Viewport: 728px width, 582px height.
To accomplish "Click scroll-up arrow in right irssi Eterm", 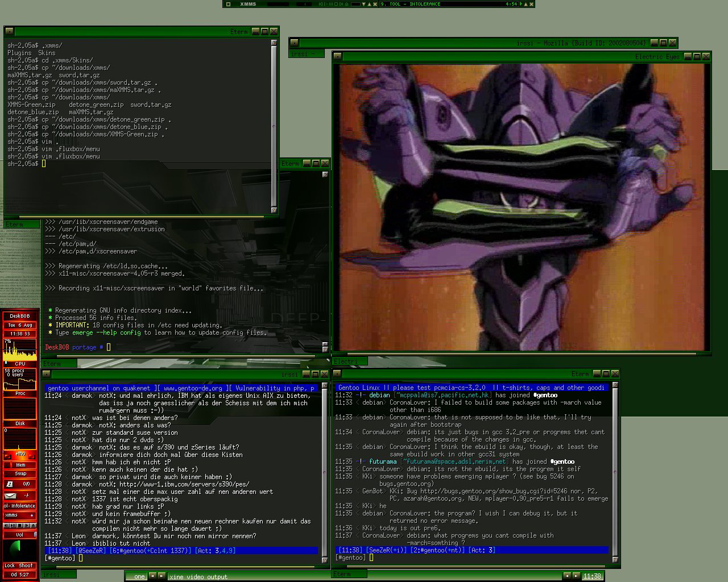I will [615, 386].
